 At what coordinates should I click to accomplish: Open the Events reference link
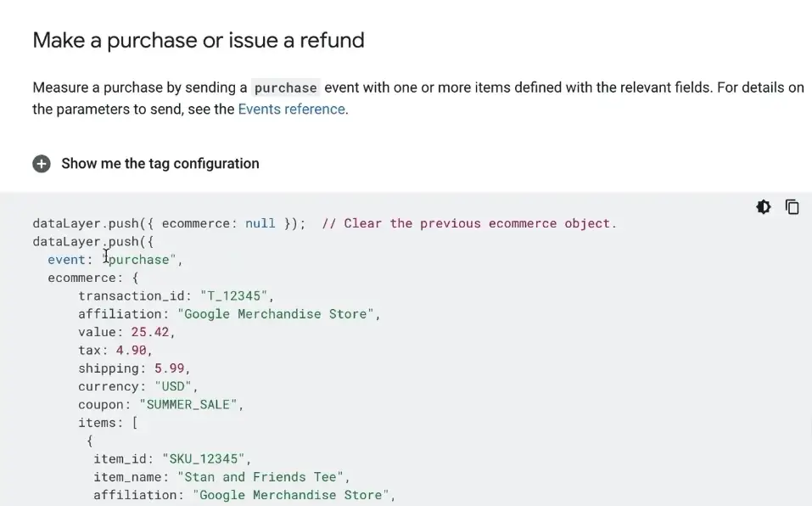coord(290,109)
